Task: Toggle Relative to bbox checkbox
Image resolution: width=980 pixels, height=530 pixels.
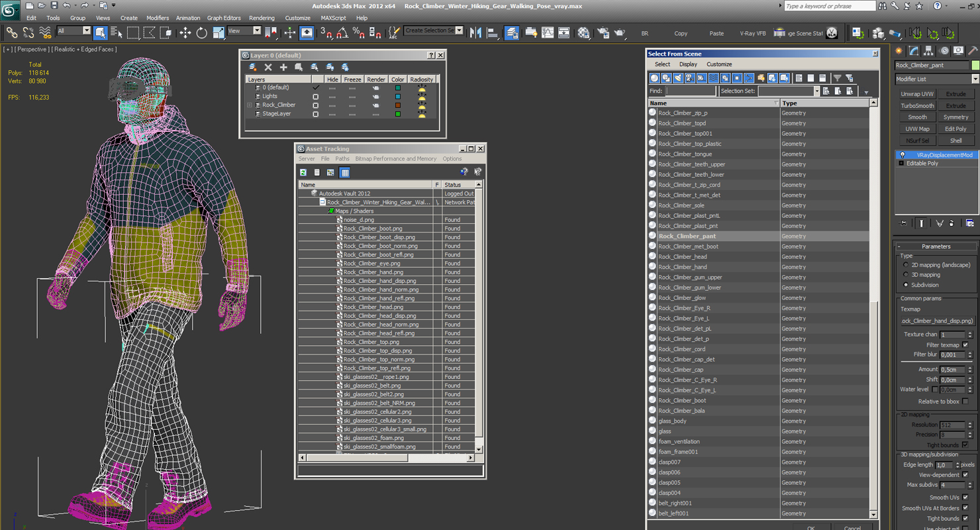Action: 965,401
